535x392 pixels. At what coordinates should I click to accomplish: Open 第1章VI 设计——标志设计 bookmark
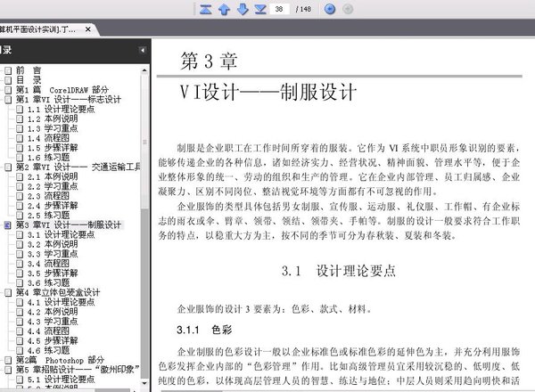pos(69,100)
